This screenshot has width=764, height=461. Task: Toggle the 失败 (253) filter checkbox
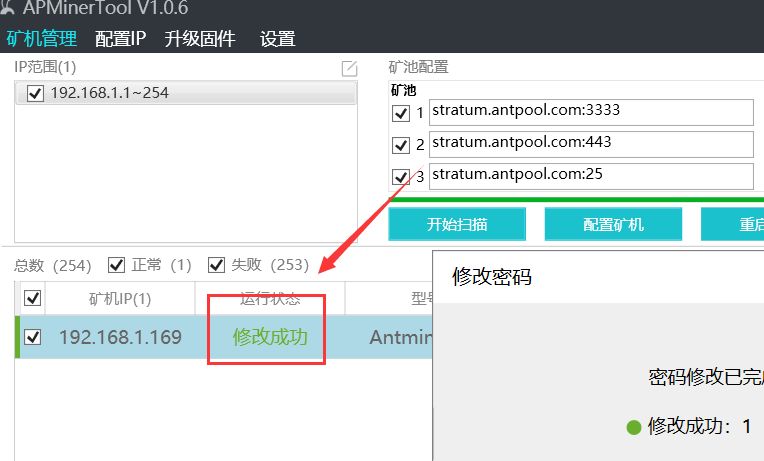click(x=216, y=265)
